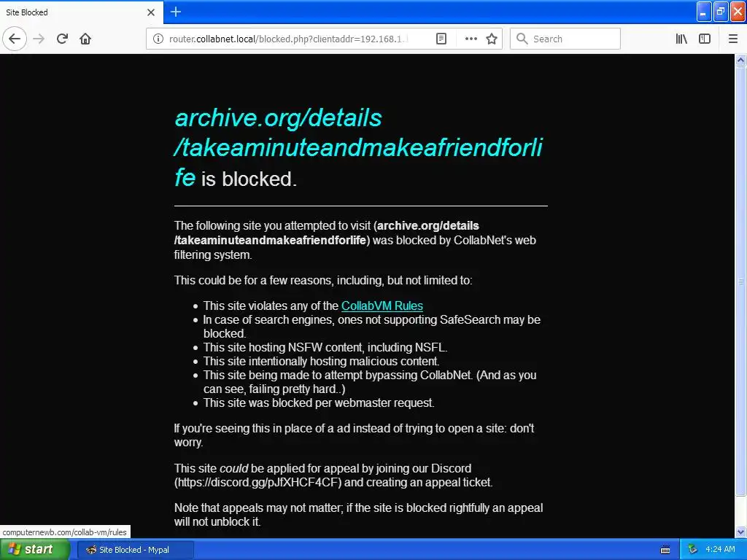Image resolution: width=747 pixels, height=560 pixels.
Task: Click the blocked URL heading text
Action: pos(357,147)
